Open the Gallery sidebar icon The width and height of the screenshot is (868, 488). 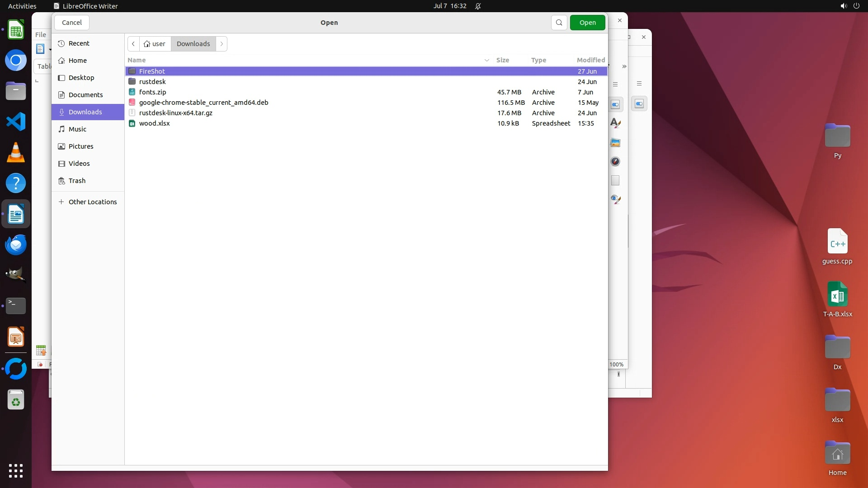(x=615, y=143)
